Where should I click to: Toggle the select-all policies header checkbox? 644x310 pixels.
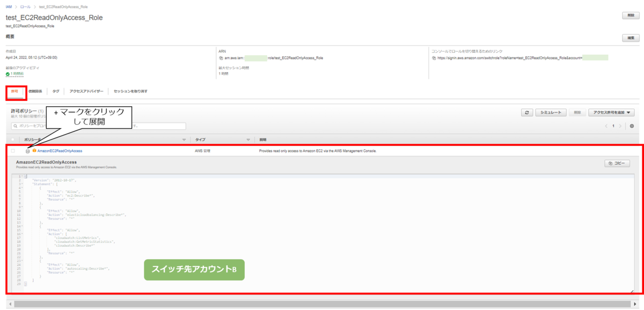(x=13, y=139)
